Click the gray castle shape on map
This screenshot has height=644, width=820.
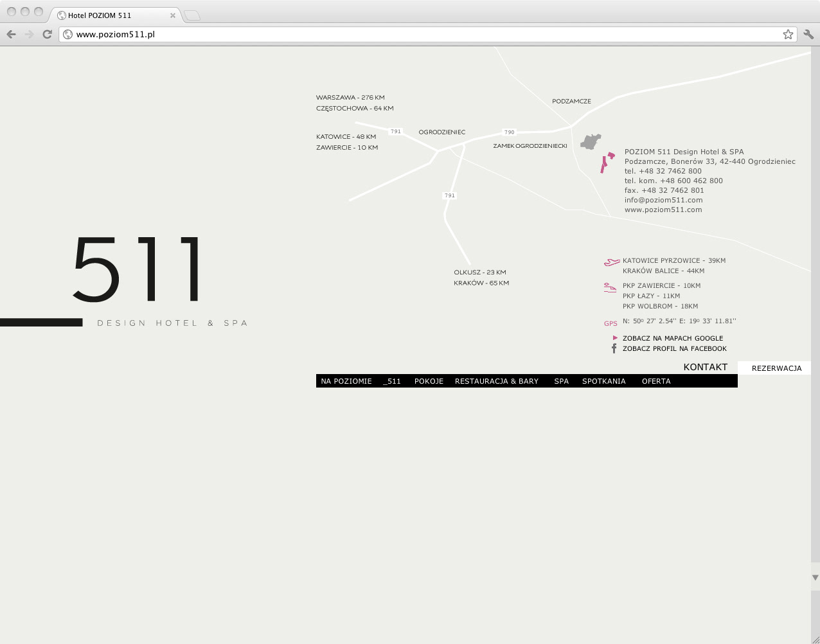coord(590,142)
